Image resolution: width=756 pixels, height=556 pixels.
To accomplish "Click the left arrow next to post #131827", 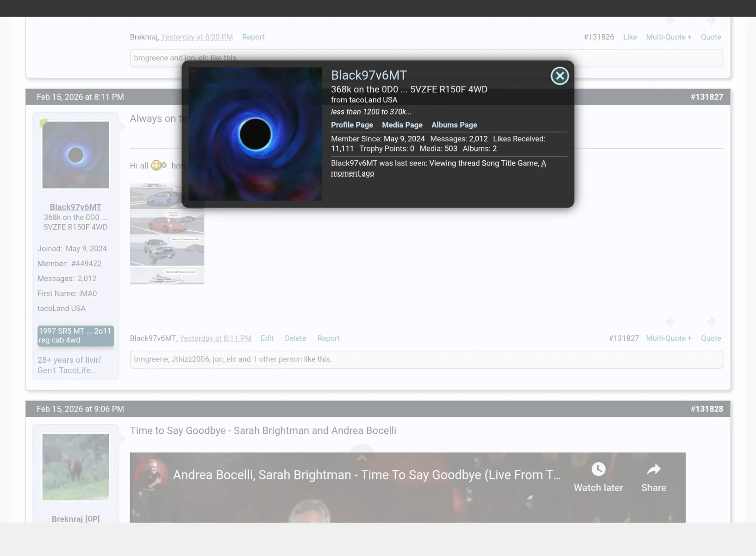I will [x=671, y=322].
